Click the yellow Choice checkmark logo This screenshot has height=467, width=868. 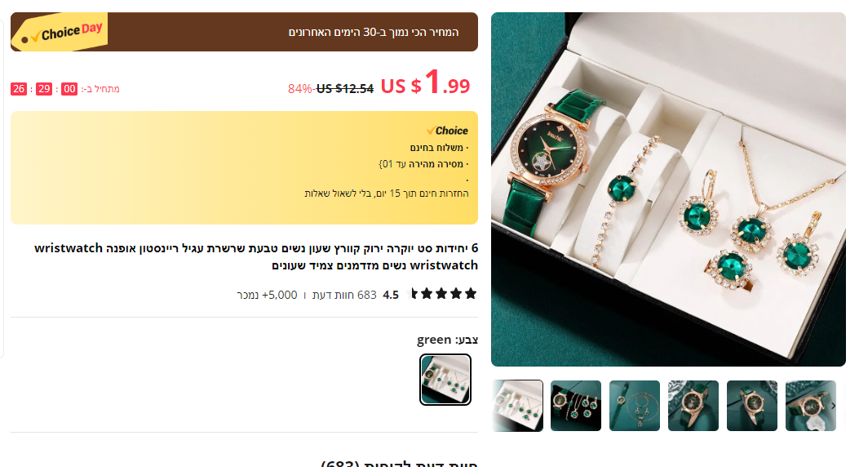tap(447, 131)
